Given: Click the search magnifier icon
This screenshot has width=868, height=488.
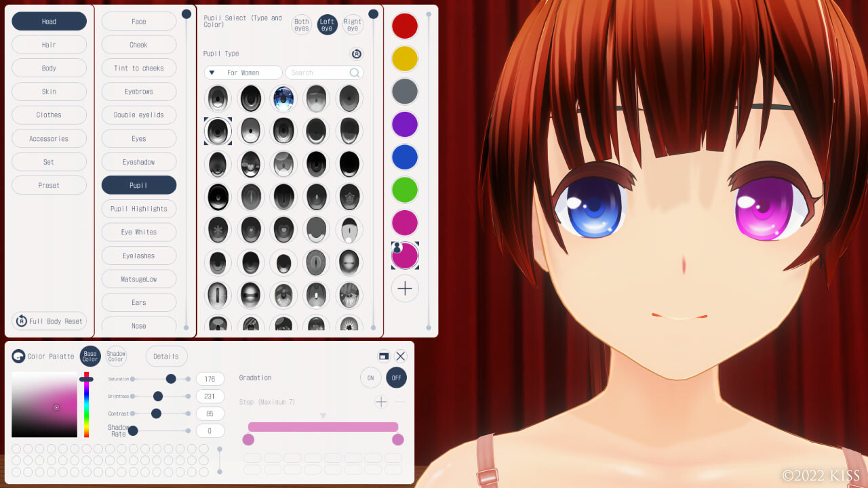Looking at the screenshot, I should [353, 73].
